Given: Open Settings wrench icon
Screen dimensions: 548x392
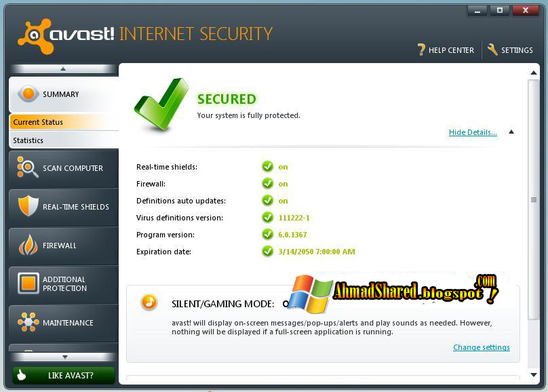Looking at the screenshot, I should pyautogui.click(x=492, y=50).
